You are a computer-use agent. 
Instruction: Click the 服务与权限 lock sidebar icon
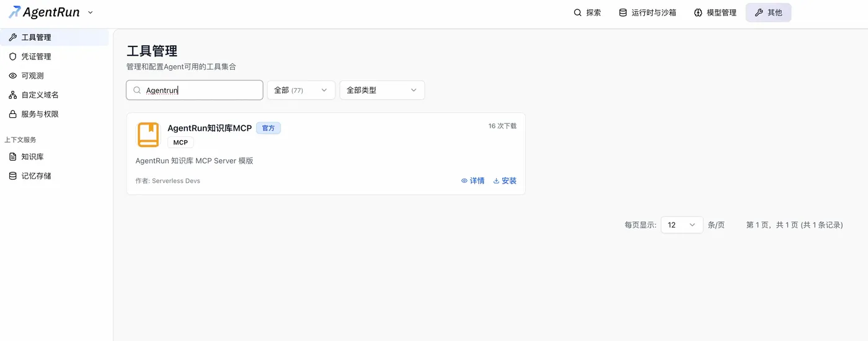[x=12, y=114]
